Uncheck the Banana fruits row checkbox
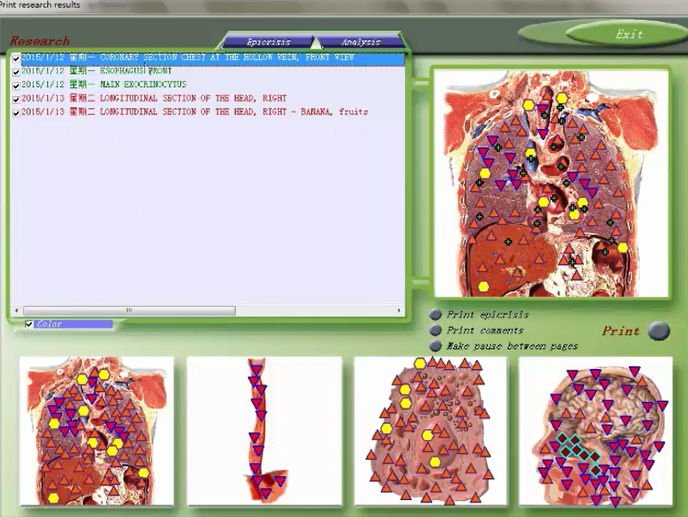The width and height of the screenshot is (688, 517). [x=16, y=113]
